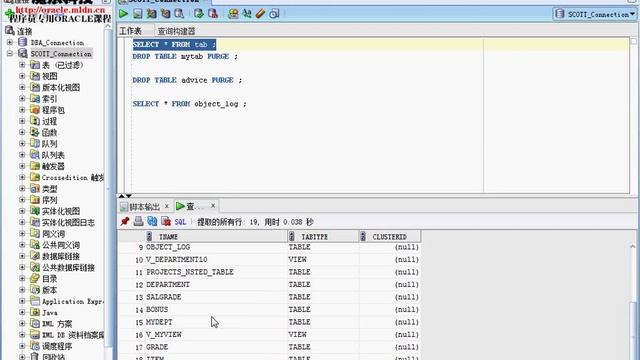Open the SCOTT_Connection dropdown at top right
The image size is (640, 360).
[x=596, y=14]
